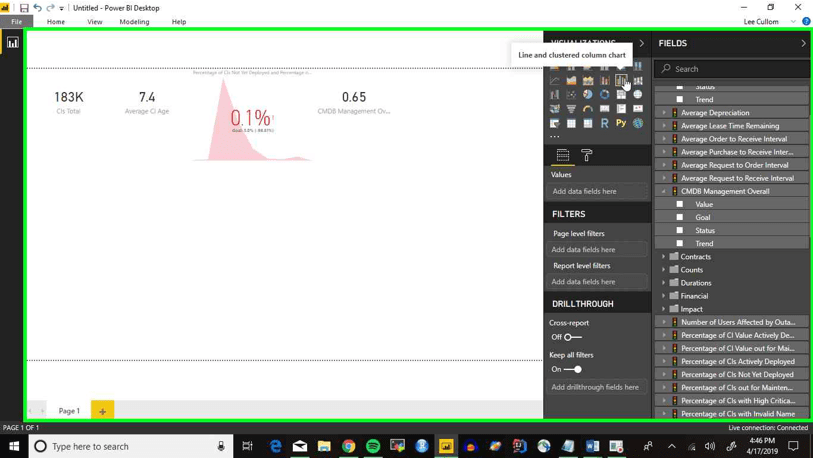Open the Modeling ribbon tab
814x459 pixels.
tap(134, 22)
